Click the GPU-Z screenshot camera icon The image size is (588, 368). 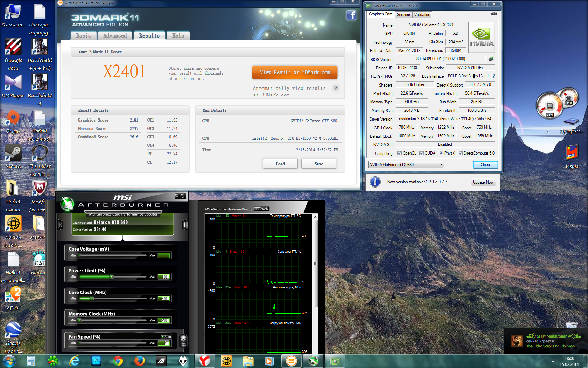coord(494,14)
